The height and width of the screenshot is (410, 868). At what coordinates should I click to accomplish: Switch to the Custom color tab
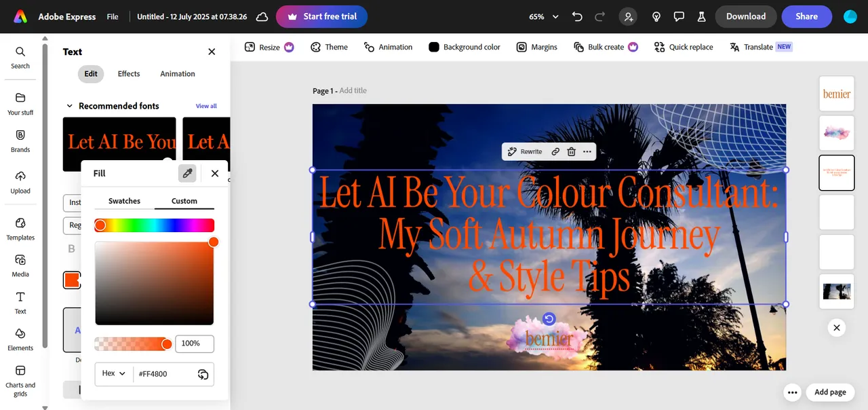click(184, 201)
